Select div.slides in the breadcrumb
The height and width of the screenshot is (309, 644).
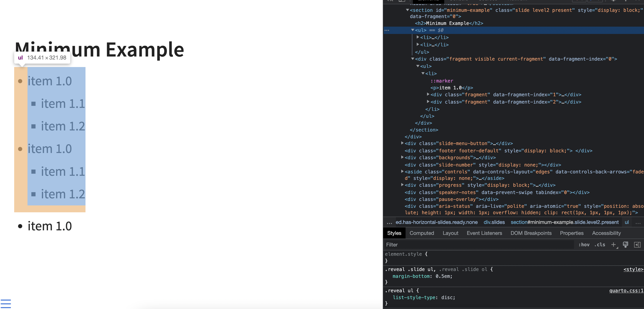[x=494, y=222]
